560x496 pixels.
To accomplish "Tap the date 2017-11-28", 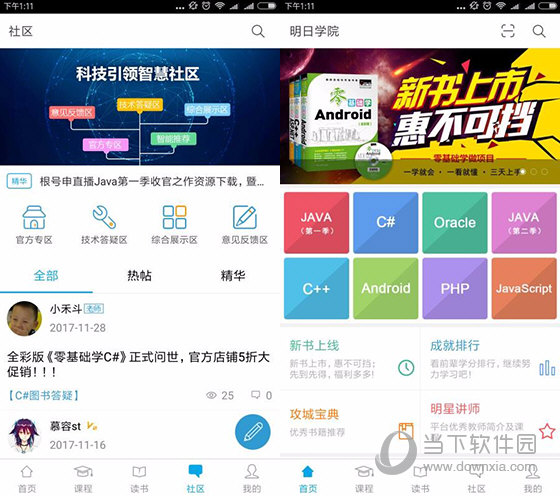I will pos(78,327).
